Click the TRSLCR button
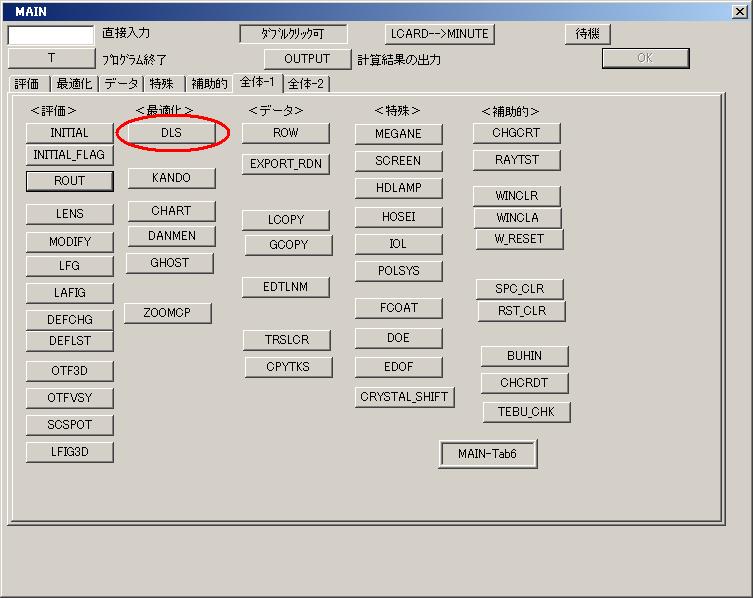 click(287, 340)
